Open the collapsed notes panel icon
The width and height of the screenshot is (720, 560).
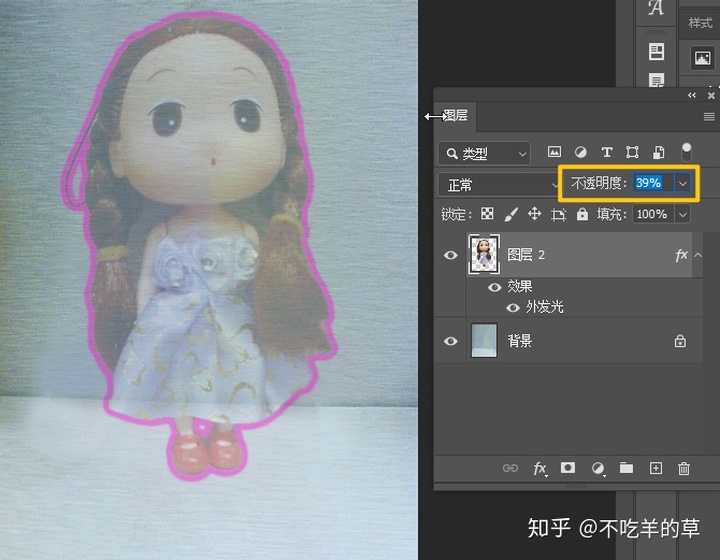tap(656, 80)
